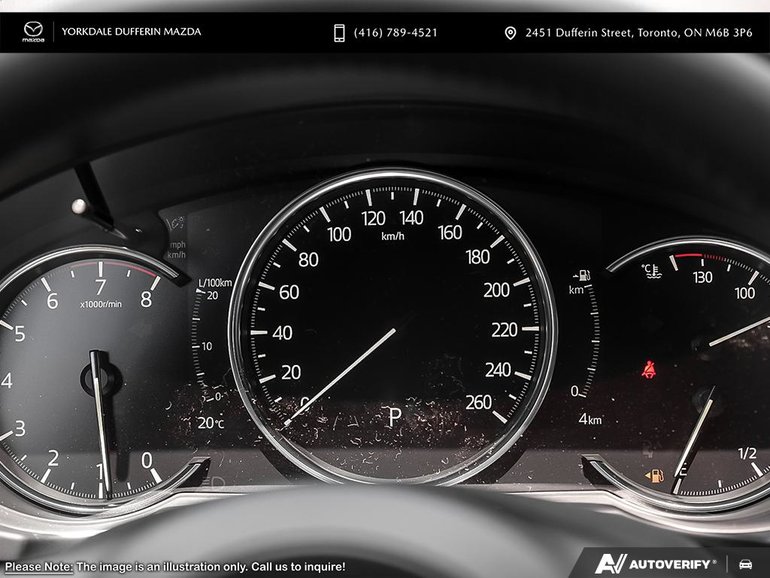Call the (416) 789-4521 phone number
The width and height of the screenshot is (770, 578).
[395, 33]
